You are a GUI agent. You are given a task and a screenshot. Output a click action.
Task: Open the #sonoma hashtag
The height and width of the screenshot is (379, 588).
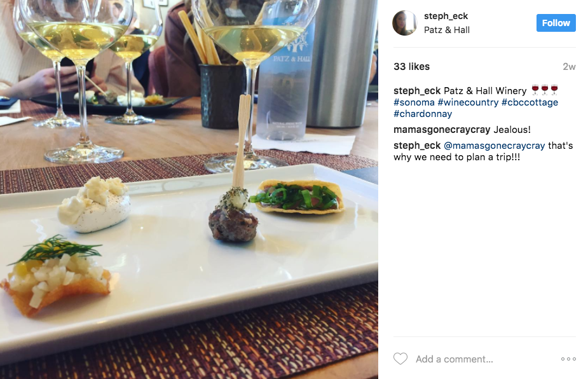pos(414,102)
